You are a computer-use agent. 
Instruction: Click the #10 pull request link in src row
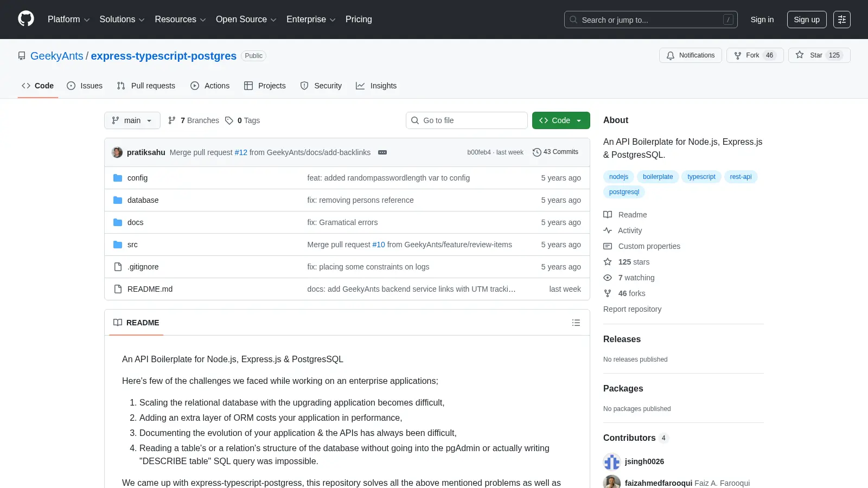(x=379, y=245)
